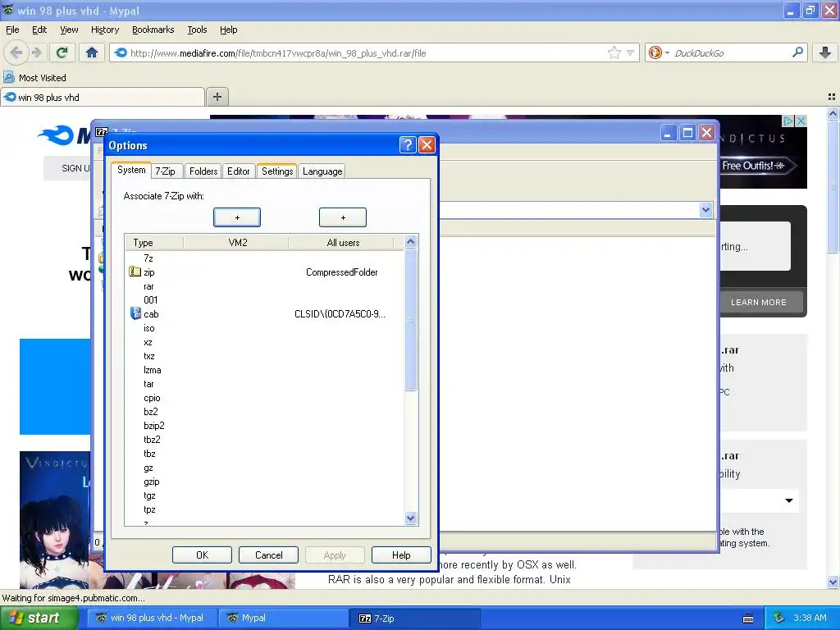Click the DuckDuckGo search engine icon

click(x=655, y=52)
